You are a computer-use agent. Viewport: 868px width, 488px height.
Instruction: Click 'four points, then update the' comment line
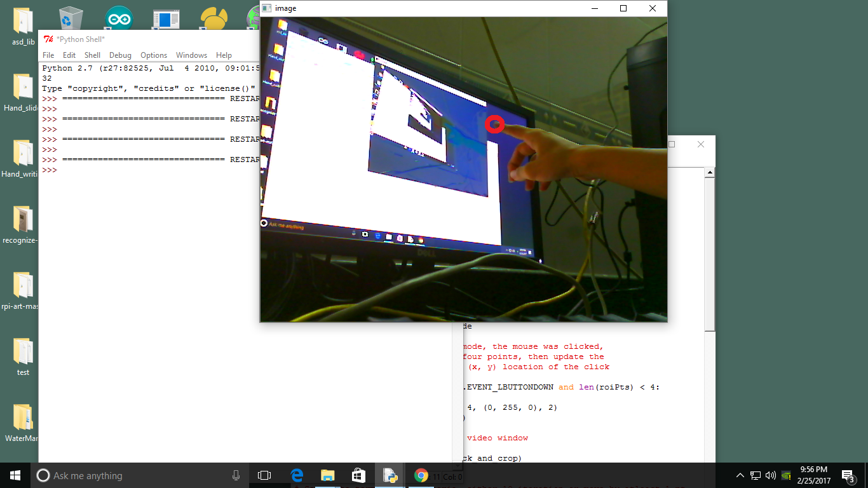click(x=532, y=356)
